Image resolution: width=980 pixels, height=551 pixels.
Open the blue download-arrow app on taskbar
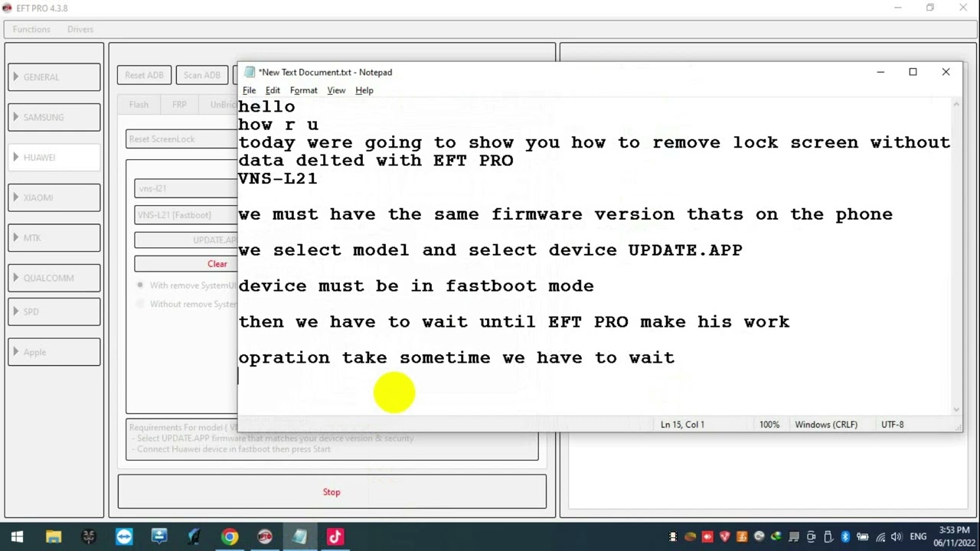pos(159,536)
